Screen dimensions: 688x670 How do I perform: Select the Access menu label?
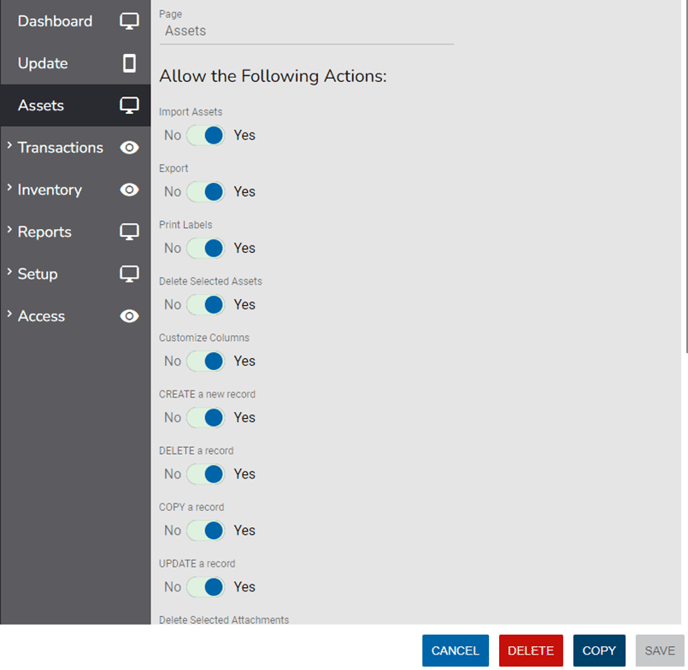click(x=41, y=316)
